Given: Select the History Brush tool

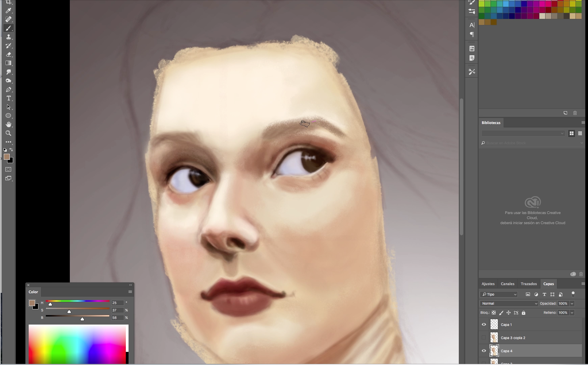Looking at the screenshot, I should click(x=8, y=46).
